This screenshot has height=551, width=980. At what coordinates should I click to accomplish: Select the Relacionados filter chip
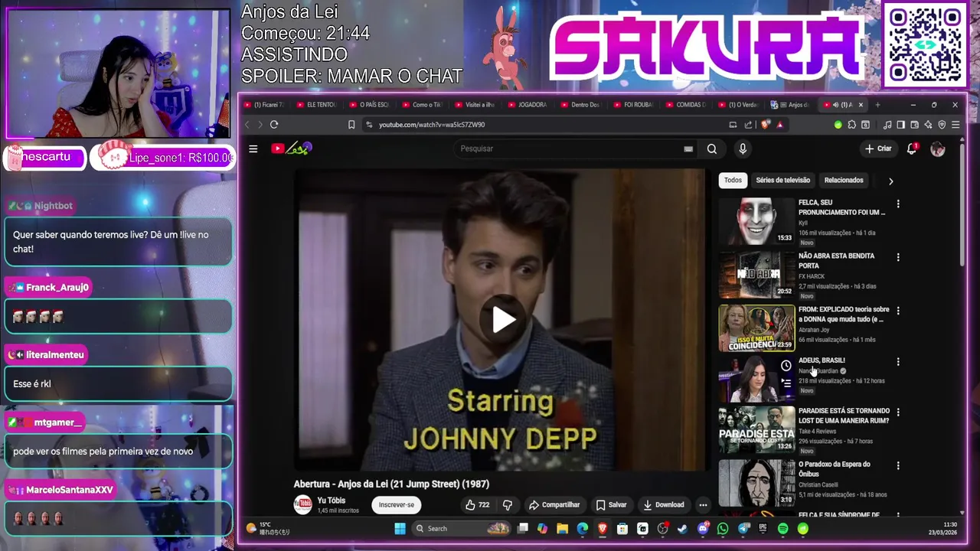[844, 181]
